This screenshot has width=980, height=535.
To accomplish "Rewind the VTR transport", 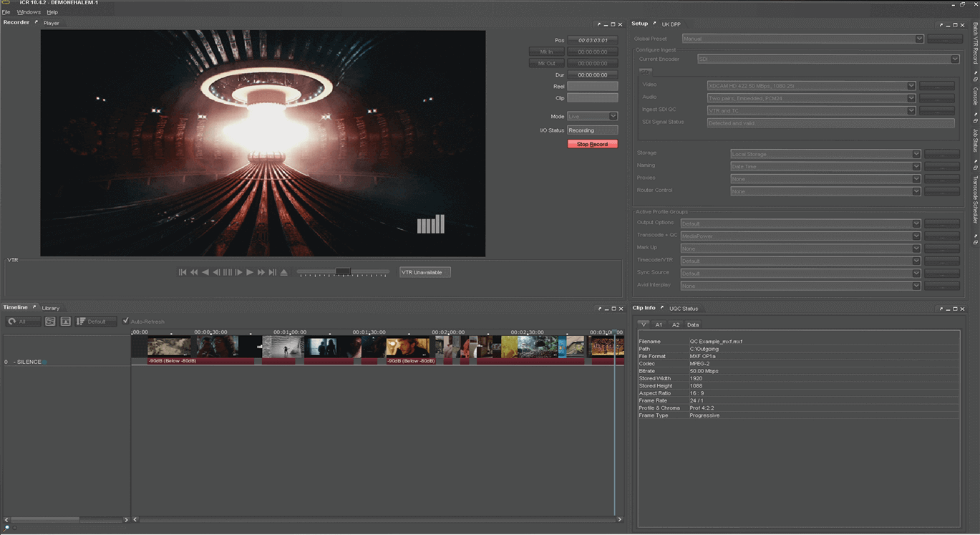I will 193,272.
